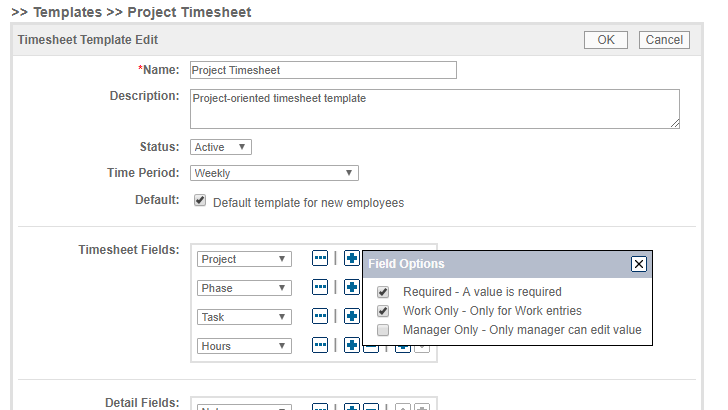The image size is (728, 410).
Task: Close the Field Options popup
Action: coord(639,264)
